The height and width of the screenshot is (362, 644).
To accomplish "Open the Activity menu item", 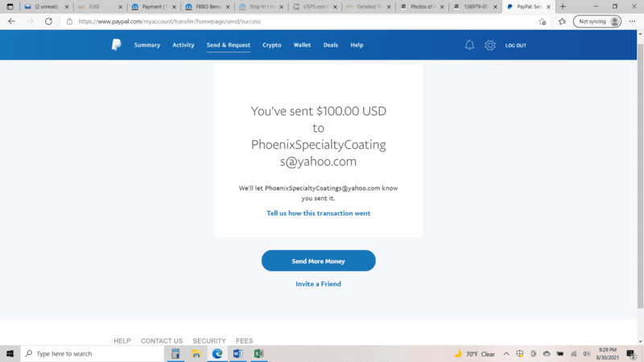I will [183, 45].
